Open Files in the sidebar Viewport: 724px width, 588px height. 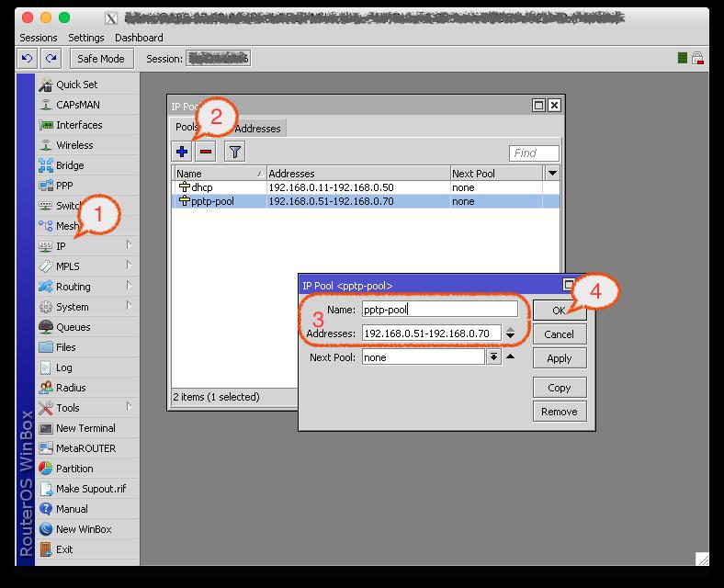coord(87,347)
